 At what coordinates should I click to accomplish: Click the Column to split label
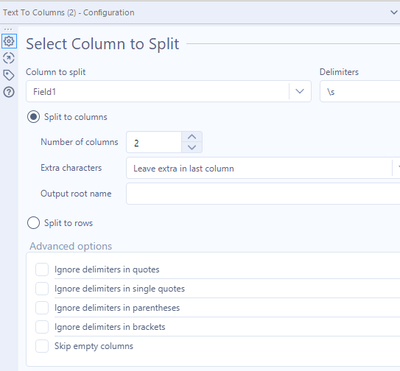[56, 72]
